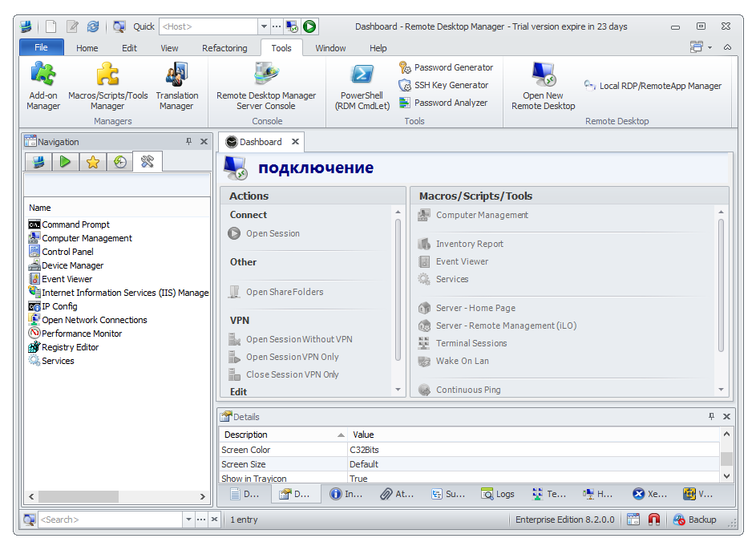Start Continuous Ping tool
The height and width of the screenshot is (550, 756).
[x=459, y=390]
